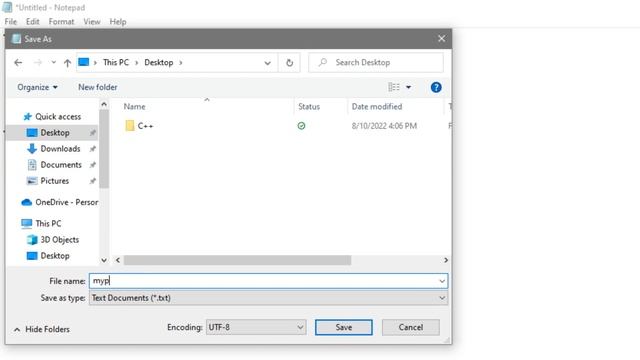Go up one folder level

tap(67, 62)
